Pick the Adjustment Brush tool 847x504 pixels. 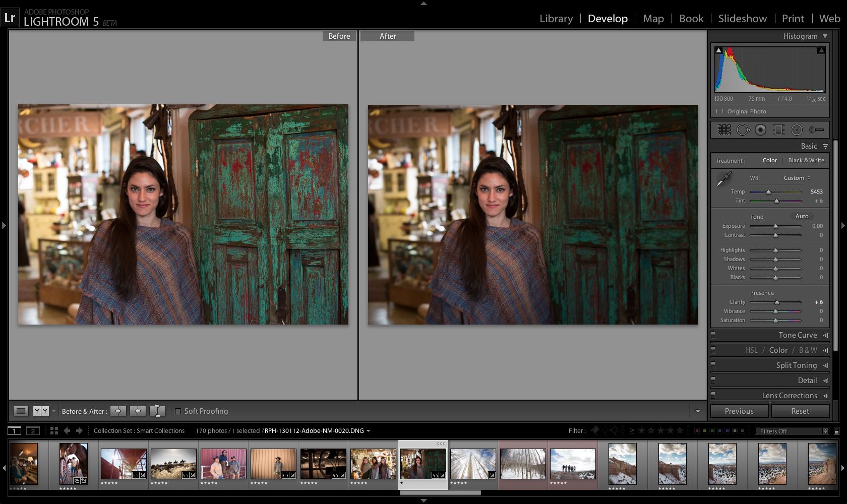click(816, 130)
